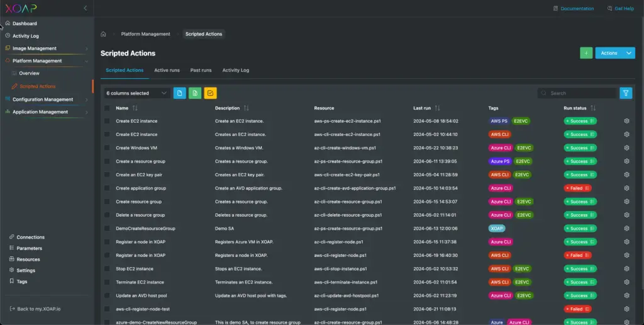
Task: Click the Azure PS tag
Action: pyautogui.click(x=500, y=161)
